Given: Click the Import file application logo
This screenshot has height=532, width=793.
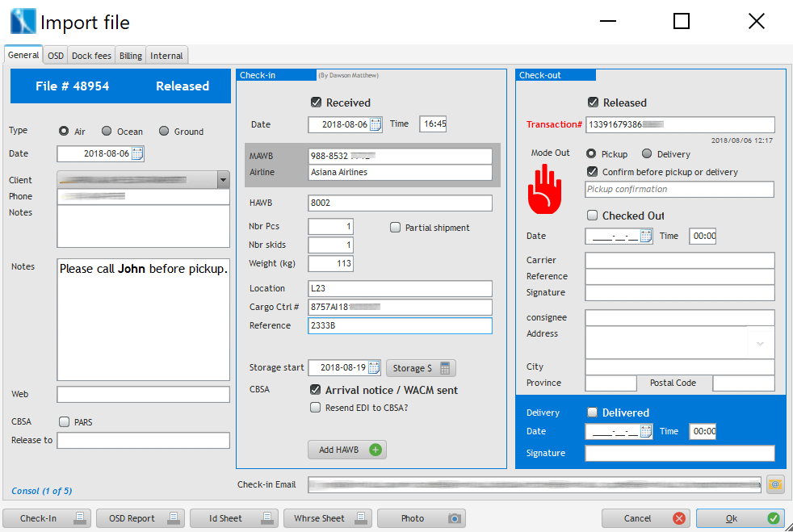Looking at the screenshot, I should tap(23, 22).
